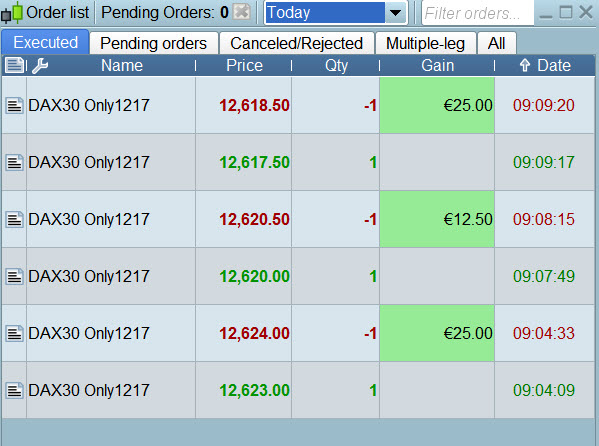Sort by the Name column header
Screen dimensions: 599x446
click(122, 65)
